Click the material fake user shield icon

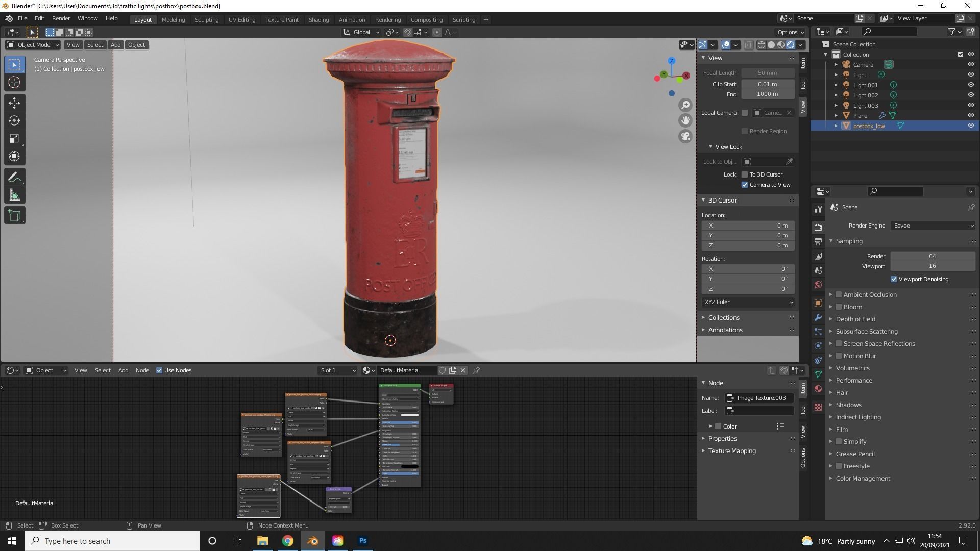[x=442, y=370]
